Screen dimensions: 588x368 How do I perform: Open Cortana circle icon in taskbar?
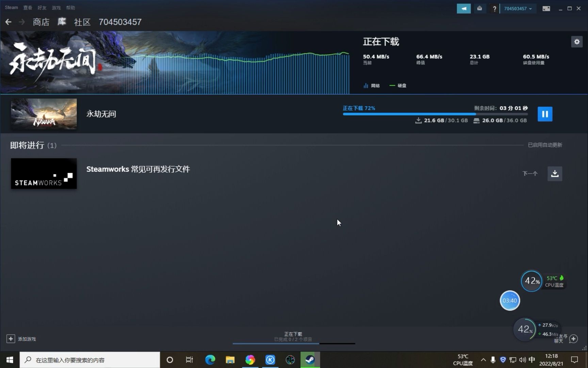pyautogui.click(x=170, y=360)
